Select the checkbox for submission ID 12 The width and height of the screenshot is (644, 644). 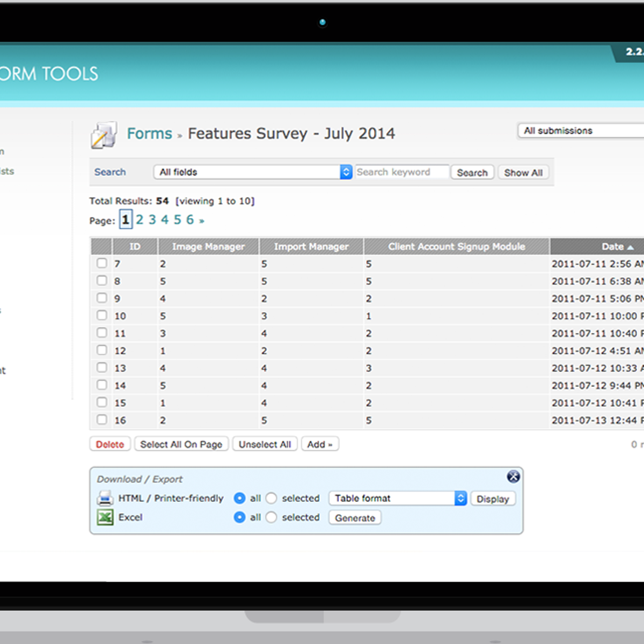[102, 350]
